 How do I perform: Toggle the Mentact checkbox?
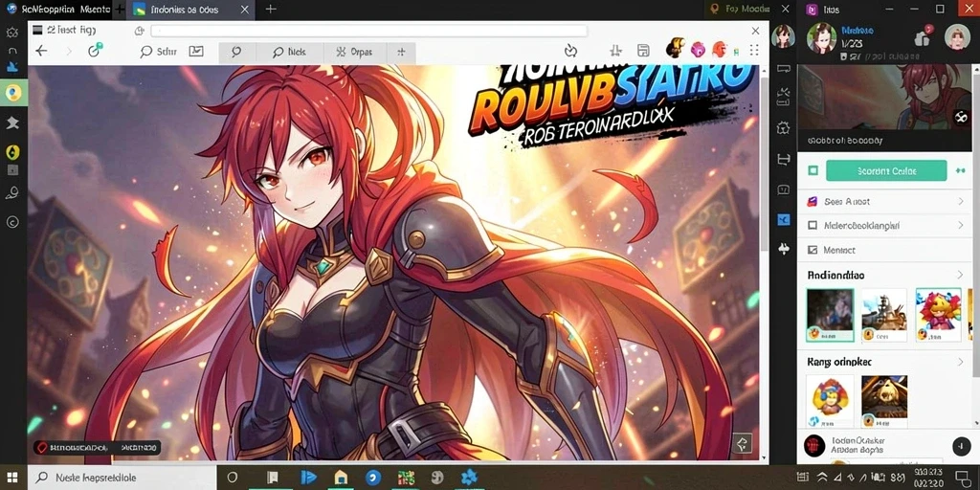tap(813, 250)
